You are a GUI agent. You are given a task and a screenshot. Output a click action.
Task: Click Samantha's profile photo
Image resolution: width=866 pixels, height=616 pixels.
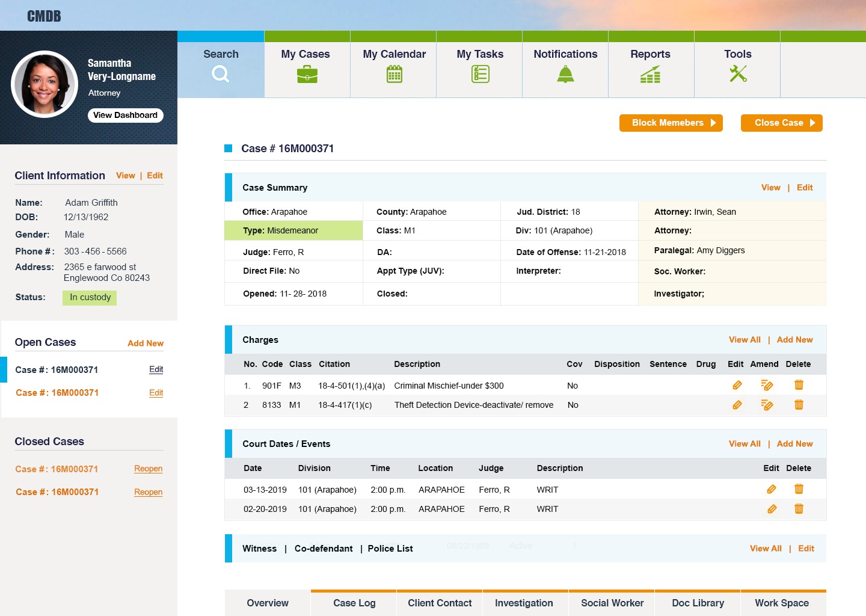click(x=45, y=84)
